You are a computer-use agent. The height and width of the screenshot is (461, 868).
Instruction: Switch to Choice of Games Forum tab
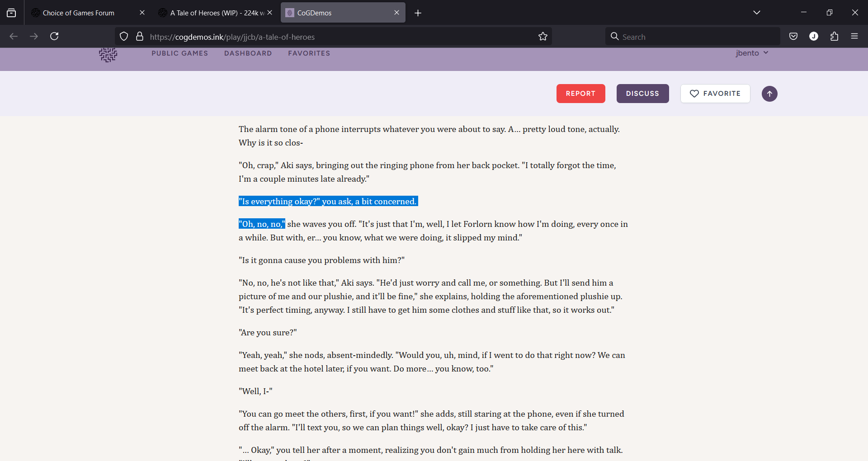[x=87, y=13]
